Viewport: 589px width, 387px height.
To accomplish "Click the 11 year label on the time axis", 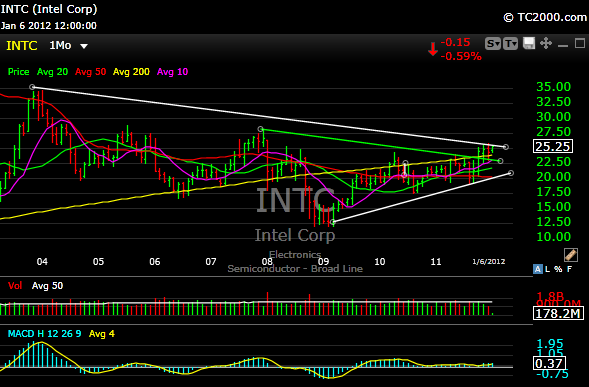I will (436, 262).
